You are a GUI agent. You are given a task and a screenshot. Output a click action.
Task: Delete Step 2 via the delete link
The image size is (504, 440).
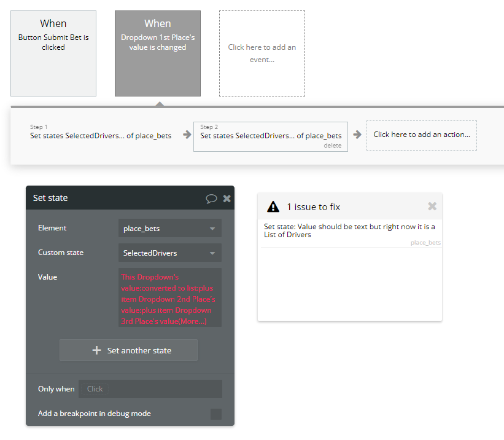point(332,146)
